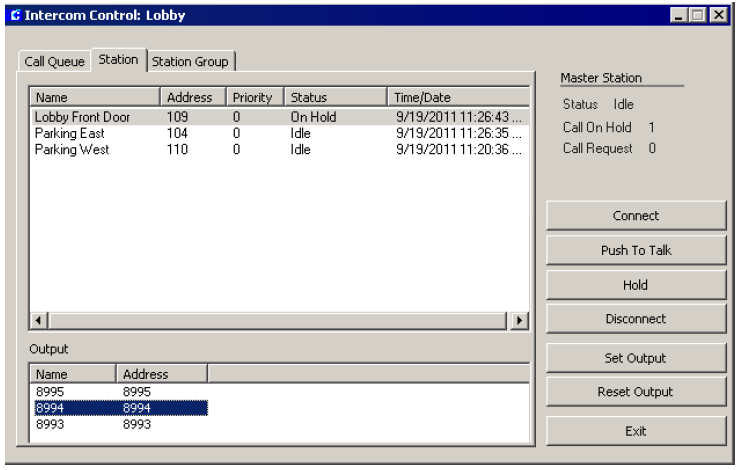Screen dimensions: 740x470
Task: Select the Station tab
Action: tap(118, 59)
